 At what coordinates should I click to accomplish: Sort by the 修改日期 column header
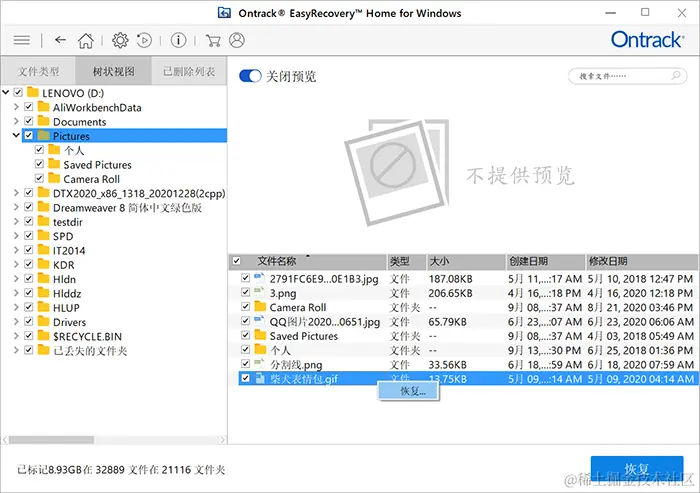click(642, 261)
